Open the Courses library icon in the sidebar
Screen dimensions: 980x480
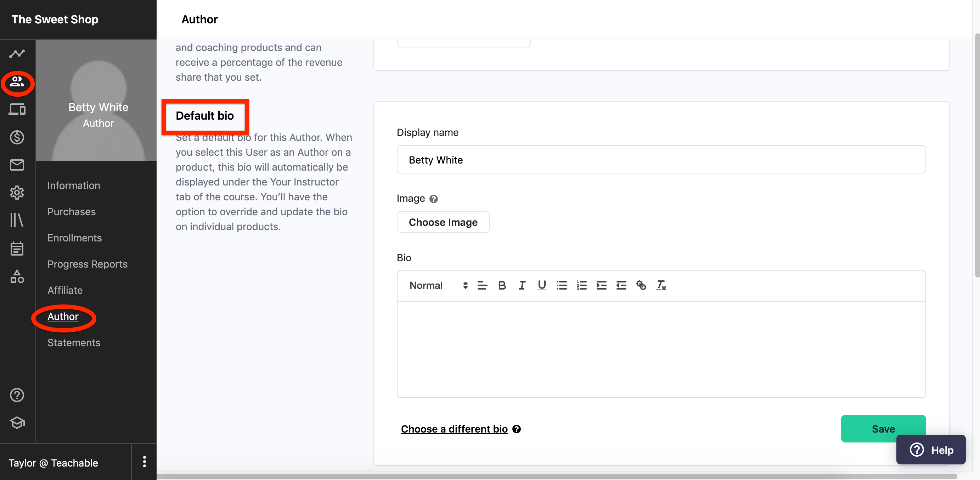[17, 221]
